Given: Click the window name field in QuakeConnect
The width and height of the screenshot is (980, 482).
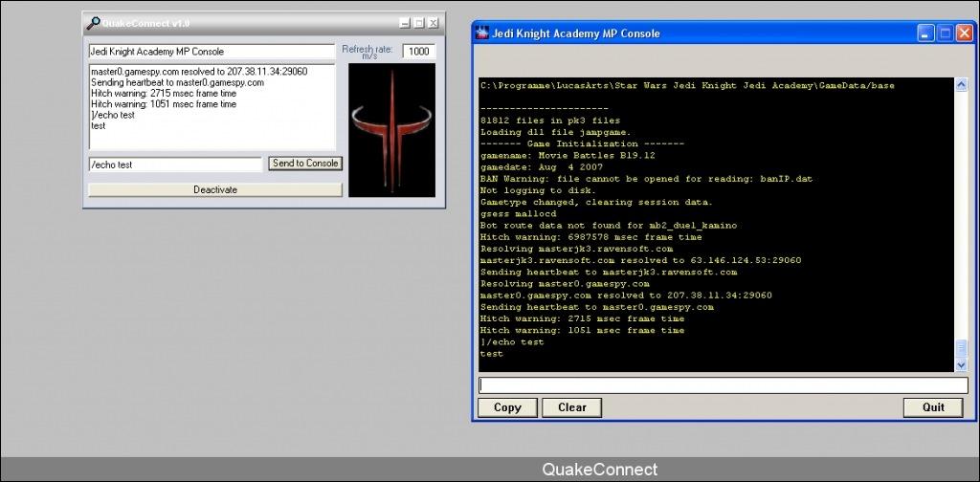Looking at the screenshot, I should pyautogui.click(x=211, y=52).
